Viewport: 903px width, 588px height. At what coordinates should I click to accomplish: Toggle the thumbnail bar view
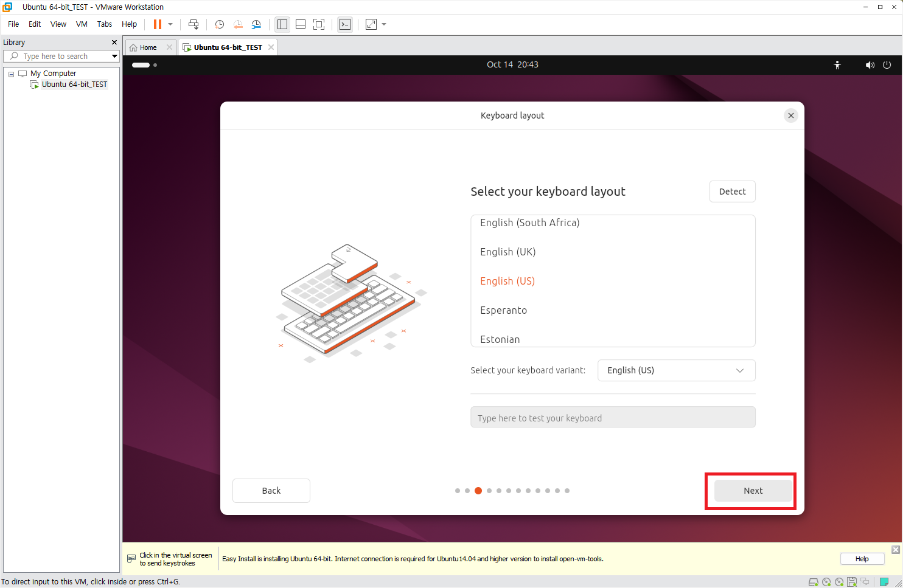(301, 24)
